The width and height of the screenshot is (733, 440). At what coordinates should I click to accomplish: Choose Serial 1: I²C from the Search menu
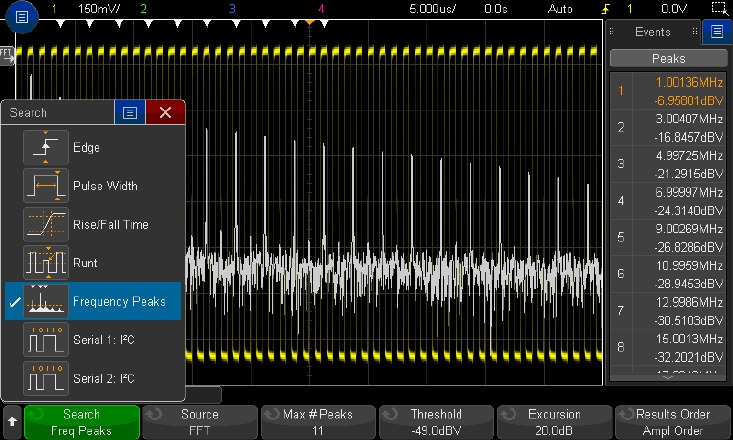pos(93,339)
